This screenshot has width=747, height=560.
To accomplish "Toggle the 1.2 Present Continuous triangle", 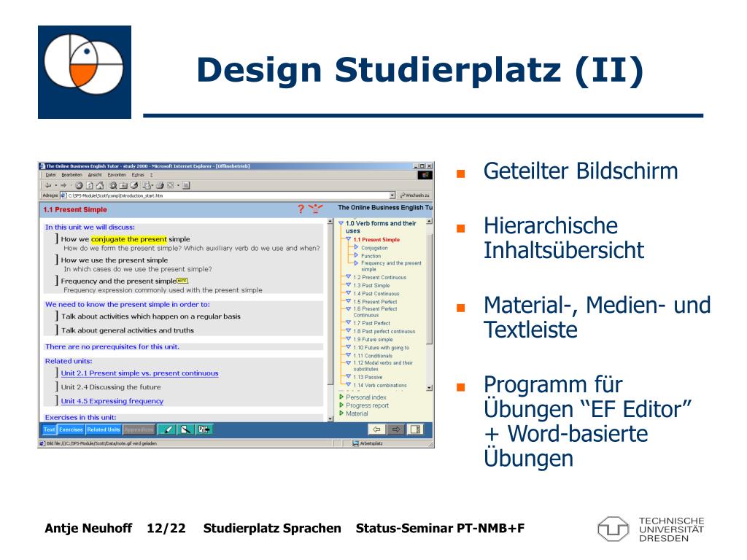I will (x=348, y=276).
